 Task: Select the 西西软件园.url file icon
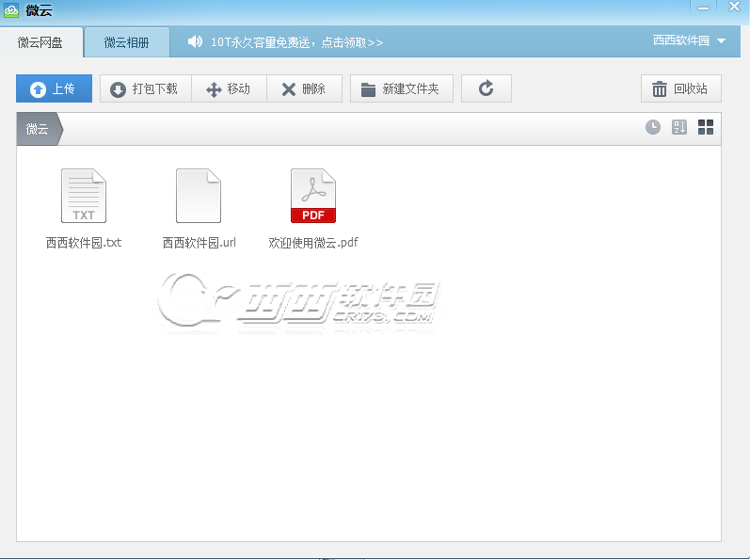point(199,196)
